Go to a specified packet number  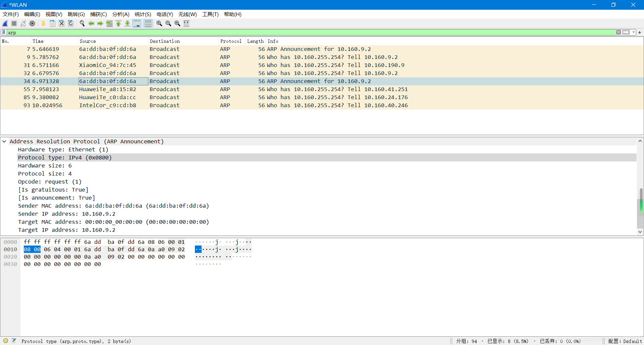click(109, 23)
